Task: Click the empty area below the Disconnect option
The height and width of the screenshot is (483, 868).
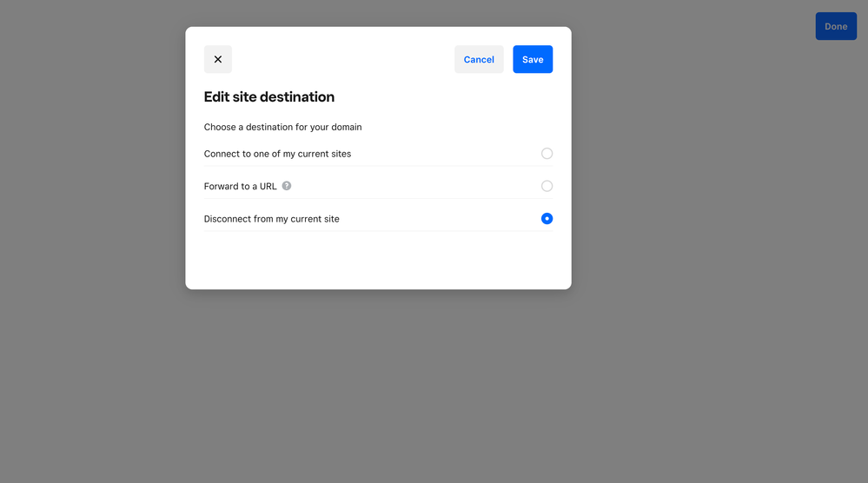Action: 378,259
